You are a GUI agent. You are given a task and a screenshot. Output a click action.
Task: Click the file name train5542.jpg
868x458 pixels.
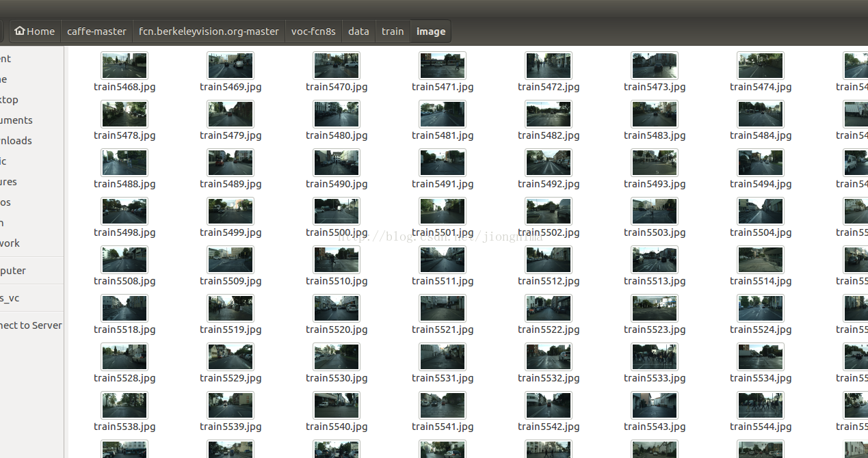(549, 427)
